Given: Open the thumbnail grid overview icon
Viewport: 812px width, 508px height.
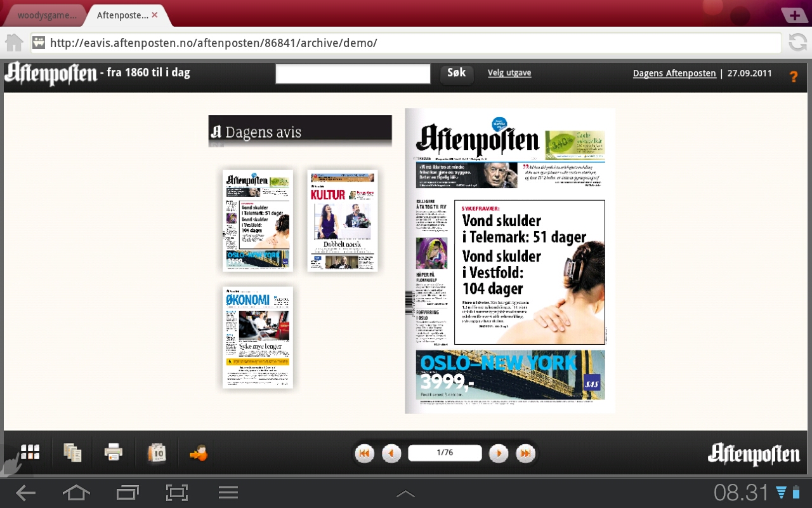Looking at the screenshot, I should coord(30,452).
